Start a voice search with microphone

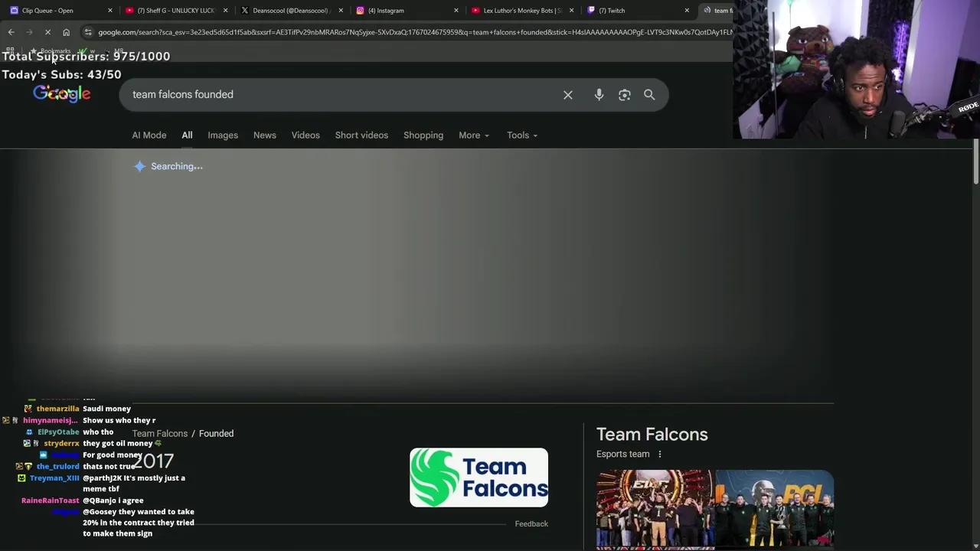pyautogui.click(x=599, y=95)
